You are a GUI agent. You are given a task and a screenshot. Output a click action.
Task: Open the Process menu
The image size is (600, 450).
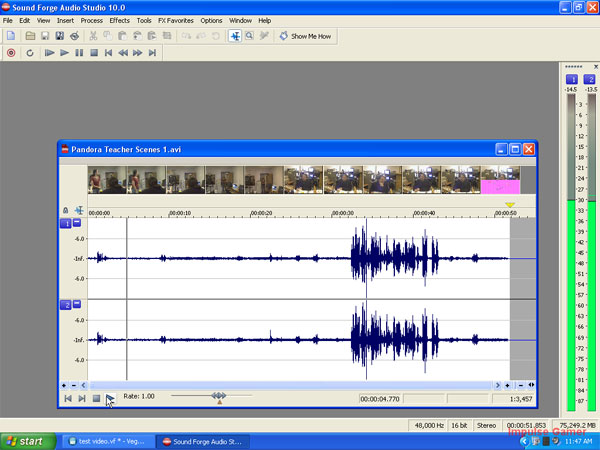coord(91,21)
